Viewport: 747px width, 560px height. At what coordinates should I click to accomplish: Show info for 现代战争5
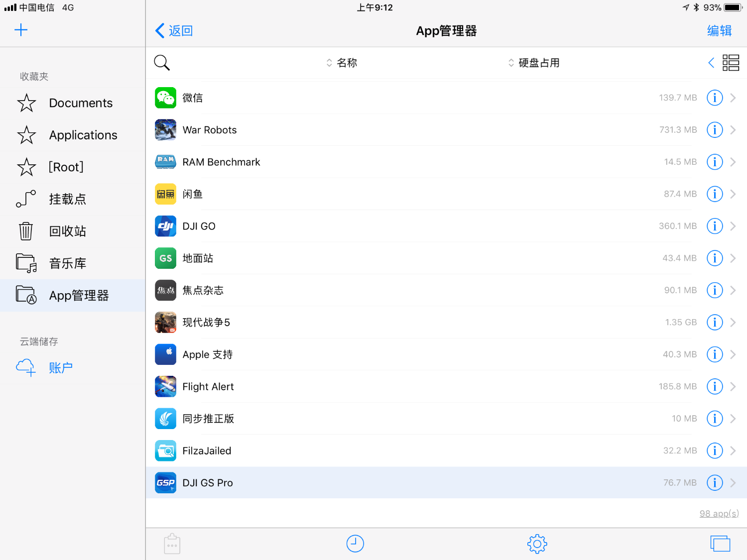coord(715,323)
